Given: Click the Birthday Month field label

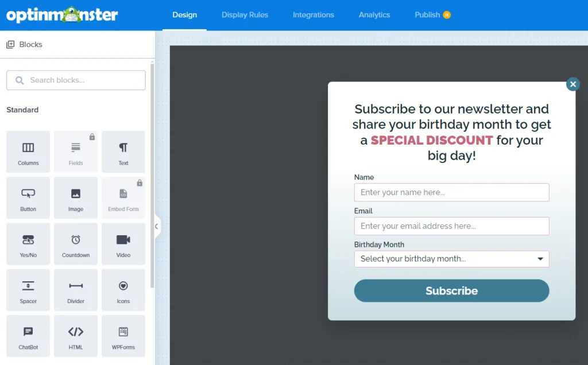Looking at the screenshot, I should (379, 244).
